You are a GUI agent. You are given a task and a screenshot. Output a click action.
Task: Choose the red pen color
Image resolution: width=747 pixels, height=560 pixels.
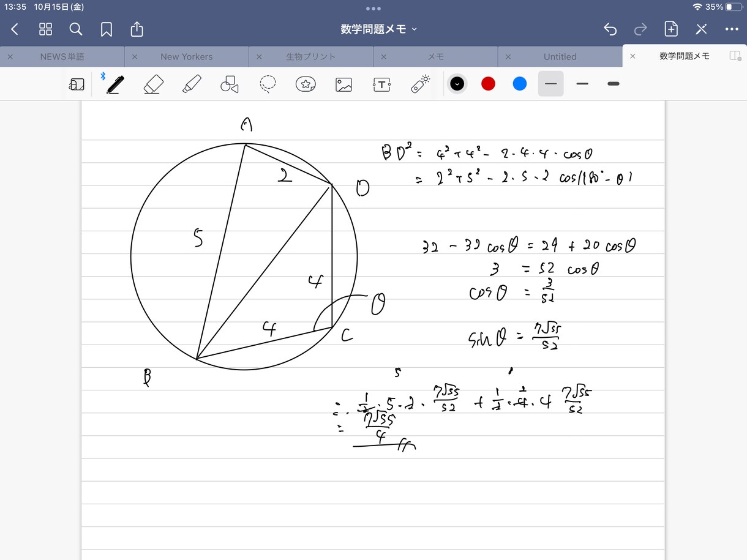(x=488, y=84)
